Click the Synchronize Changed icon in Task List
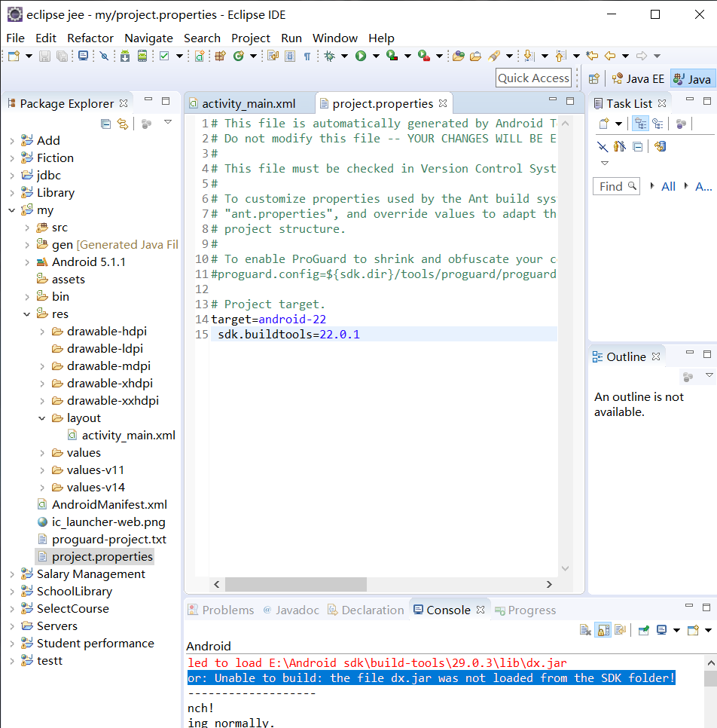Screen dimensions: 717x728 (x=660, y=147)
